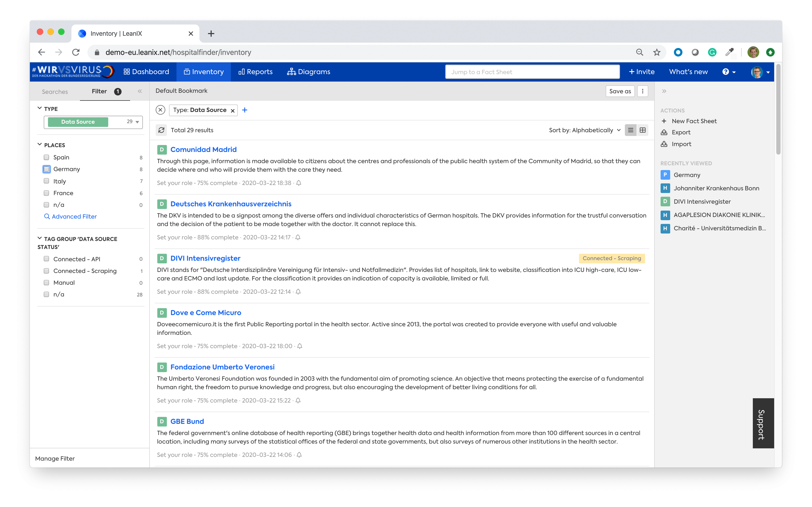Viewport: 812px width, 507px height.
Task: Click the Jump to a Fact Sheet field
Action: 532,72
